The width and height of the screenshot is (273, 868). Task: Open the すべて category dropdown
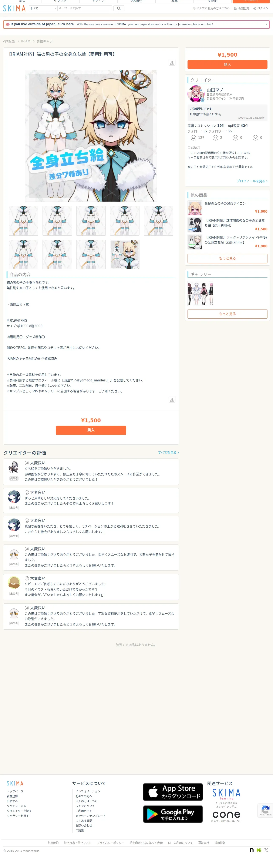tap(43, 9)
